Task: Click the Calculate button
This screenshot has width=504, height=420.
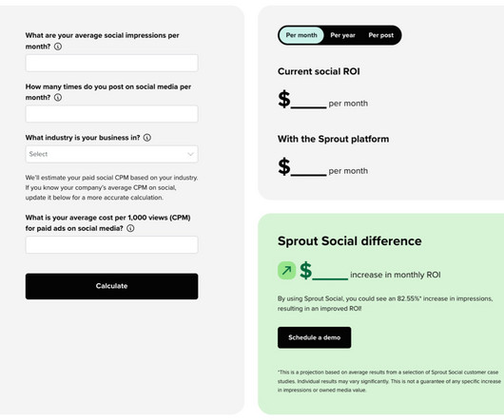Action: [111, 286]
